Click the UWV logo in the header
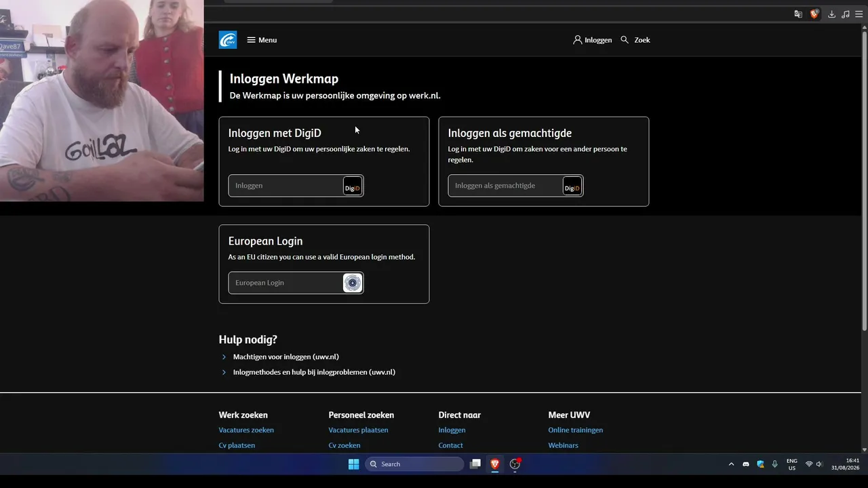Image resolution: width=868 pixels, height=488 pixels. pos(228,40)
